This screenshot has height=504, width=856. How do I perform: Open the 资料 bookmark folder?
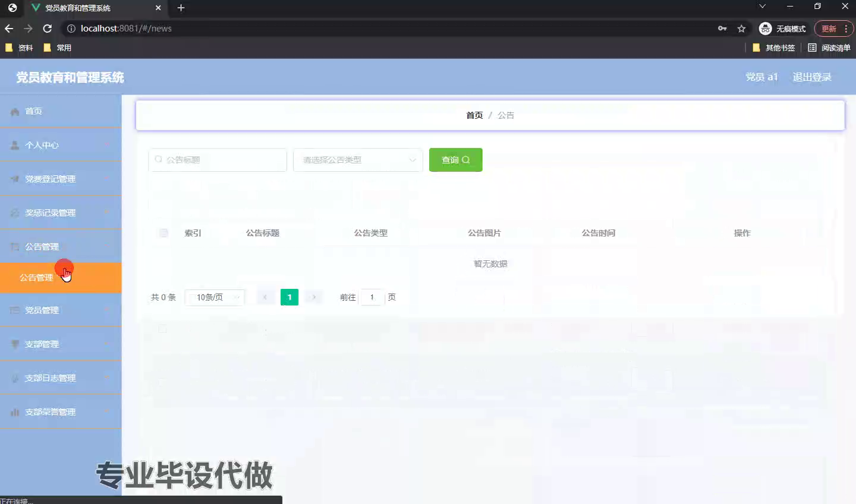tap(18, 48)
